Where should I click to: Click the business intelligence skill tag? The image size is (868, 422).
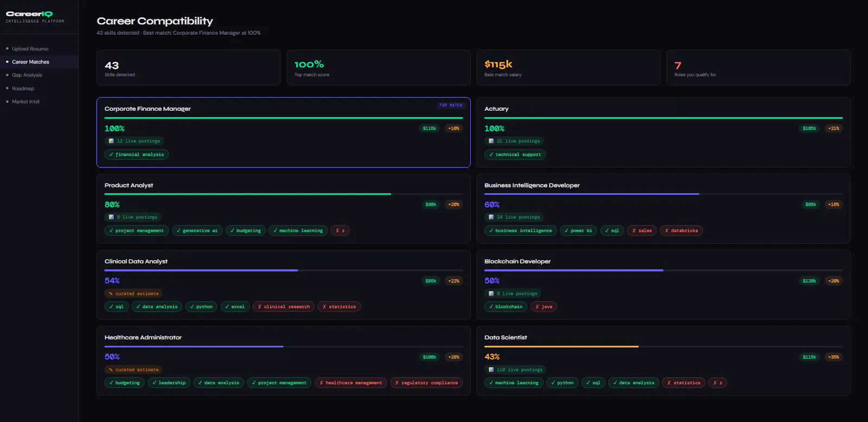(x=521, y=231)
